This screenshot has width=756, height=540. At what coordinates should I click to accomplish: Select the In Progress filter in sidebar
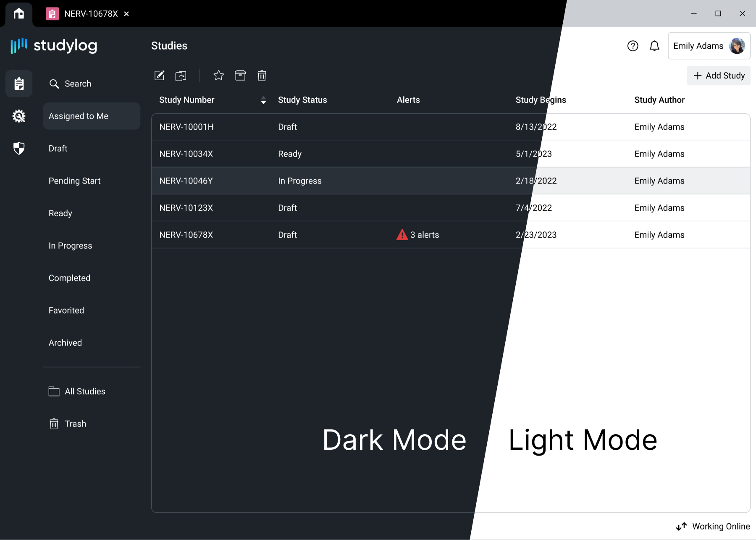click(70, 246)
